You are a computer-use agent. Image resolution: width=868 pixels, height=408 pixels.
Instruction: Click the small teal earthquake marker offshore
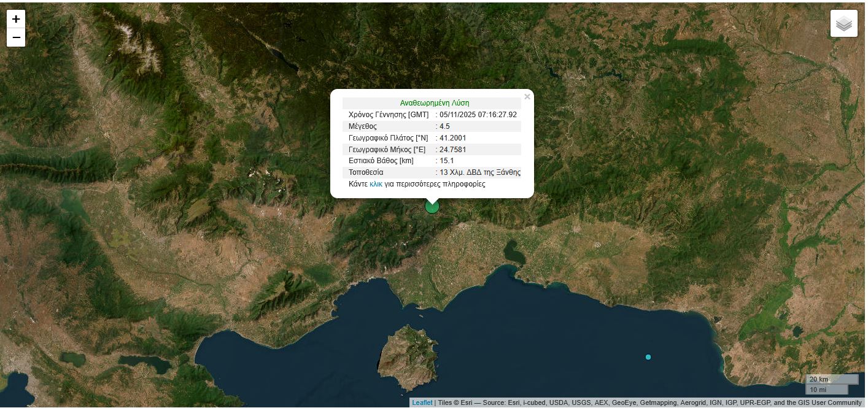[x=648, y=357]
